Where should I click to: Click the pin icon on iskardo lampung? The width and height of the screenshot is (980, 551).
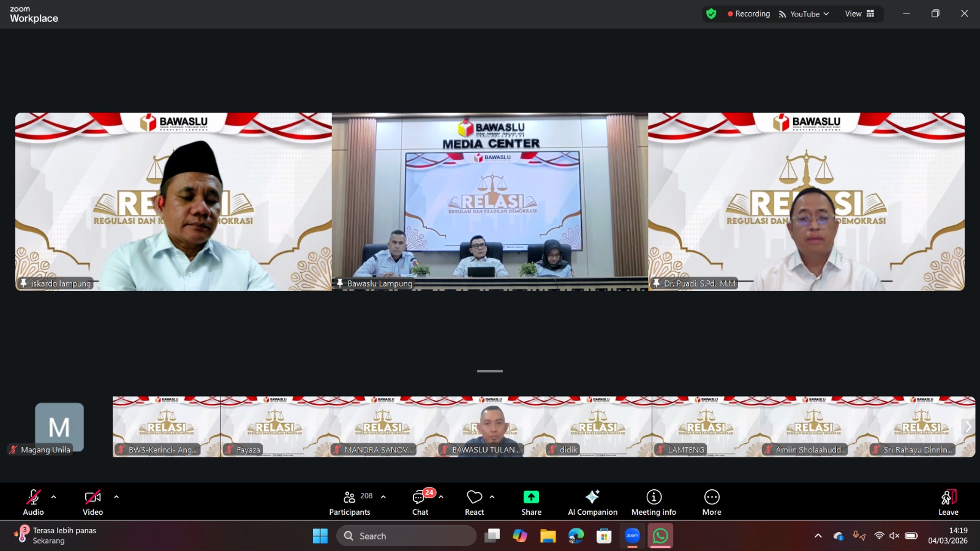(x=24, y=283)
